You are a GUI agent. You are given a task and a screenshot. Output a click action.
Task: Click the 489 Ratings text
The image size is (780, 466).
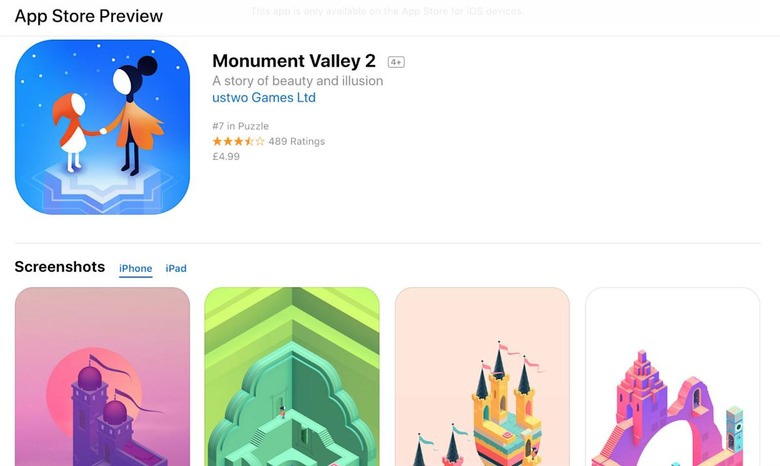click(296, 141)
